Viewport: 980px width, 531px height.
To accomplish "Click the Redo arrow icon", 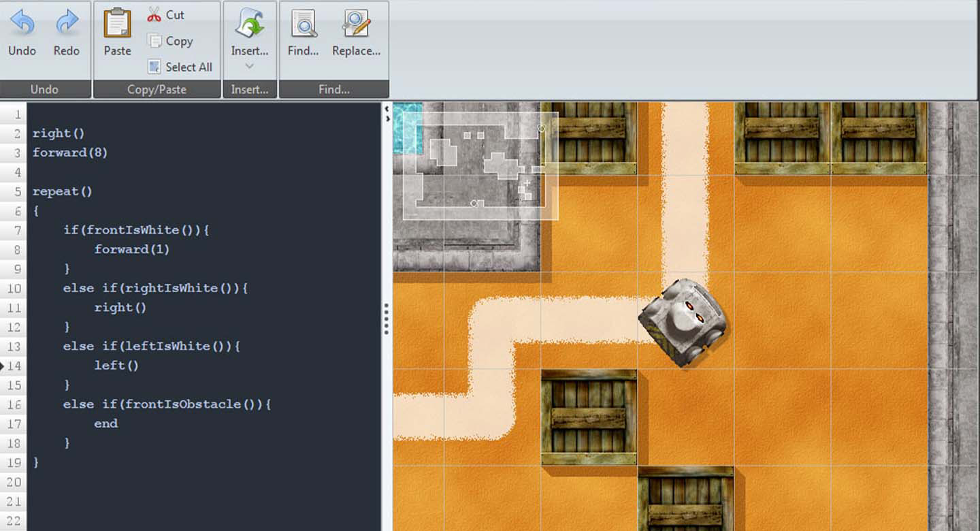I will point(67,24).
